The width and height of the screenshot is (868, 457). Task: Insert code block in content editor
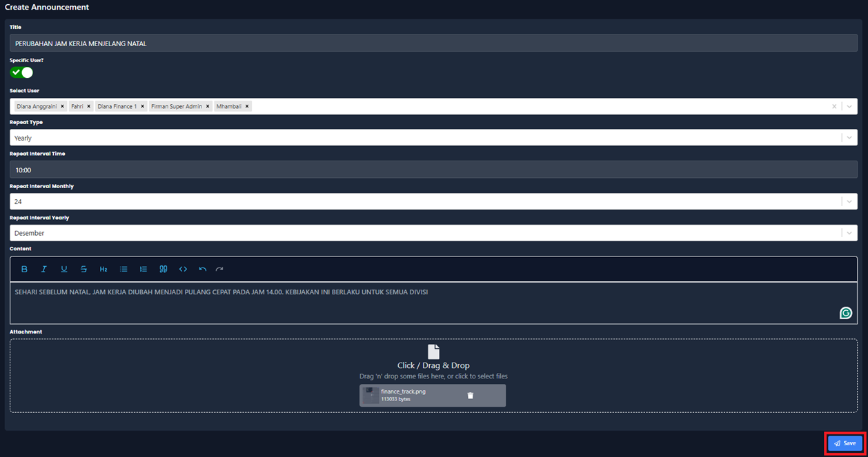[x=183, y=269]
